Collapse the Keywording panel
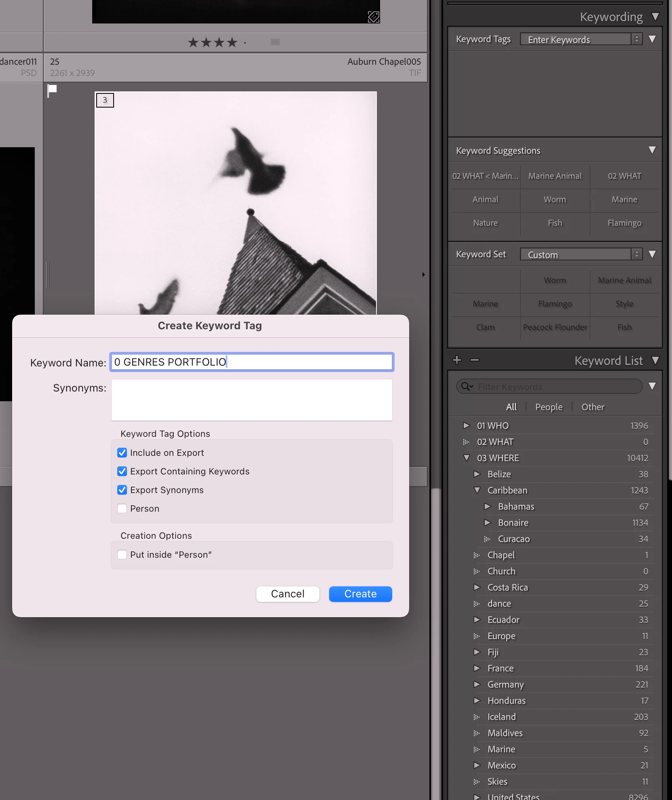Viewport: 672px width, 800px height. [655, 17]
